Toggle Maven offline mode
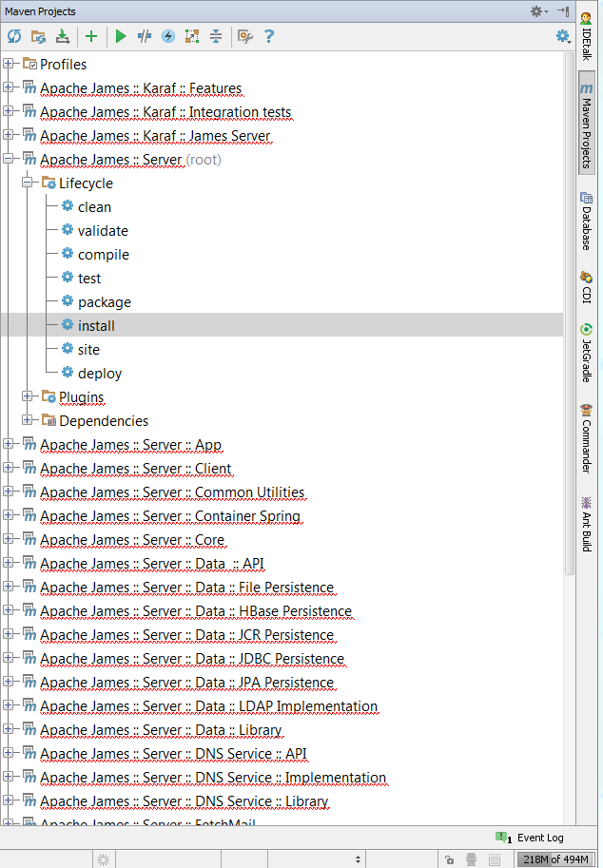 [145, 36]
